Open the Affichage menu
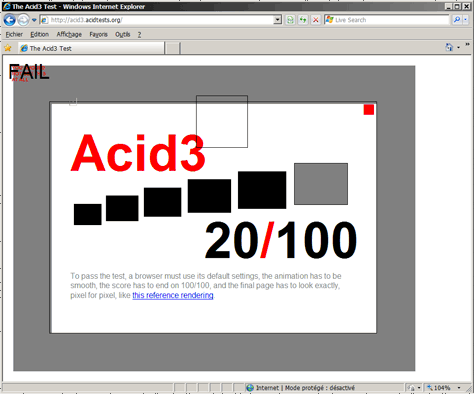 (x=69, y=34)
